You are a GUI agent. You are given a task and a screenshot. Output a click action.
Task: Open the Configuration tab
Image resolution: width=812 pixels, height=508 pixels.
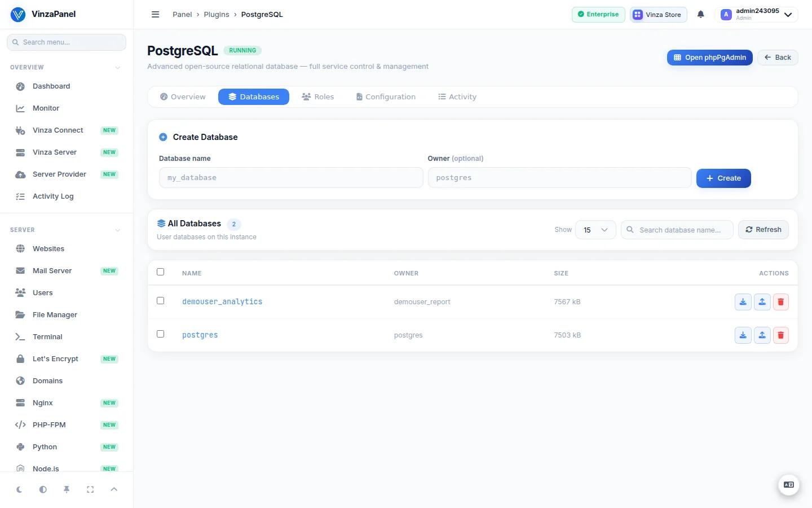coord(386,97)
